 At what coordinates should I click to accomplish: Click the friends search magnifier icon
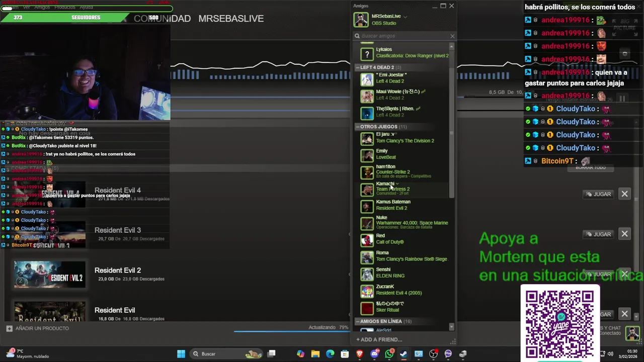[x=357, y=36]
